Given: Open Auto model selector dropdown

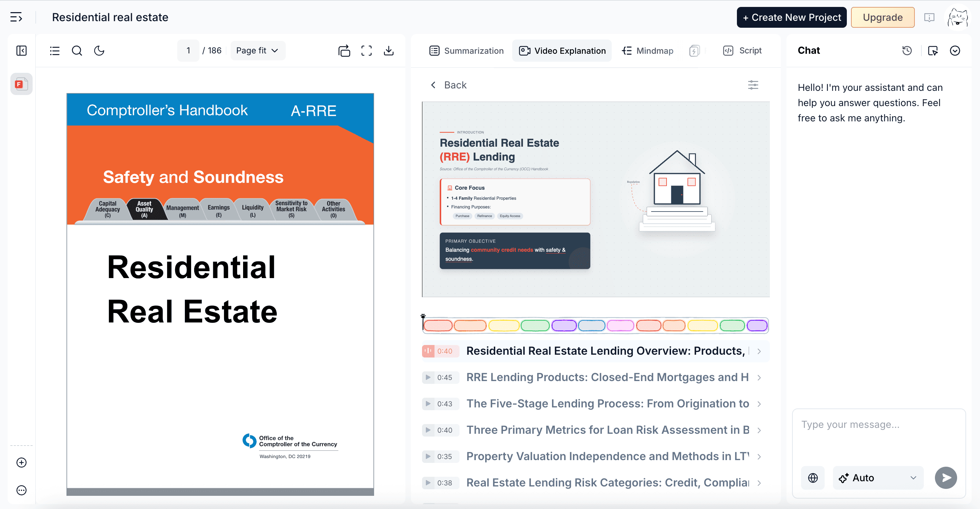Looking at the screenshot, I should click(878, 478).
